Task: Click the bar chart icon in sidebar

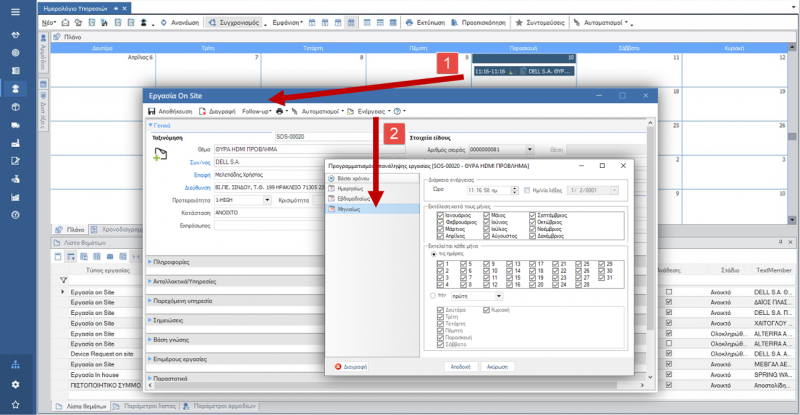Action: coord(15,197)
